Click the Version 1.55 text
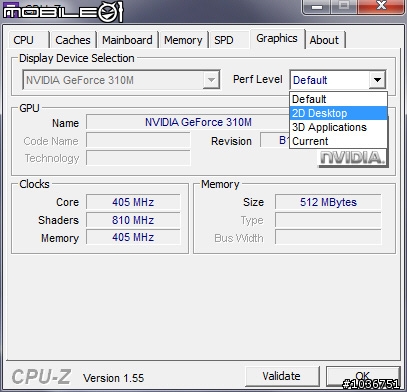407x392 pixels. [x=113, y=378]
